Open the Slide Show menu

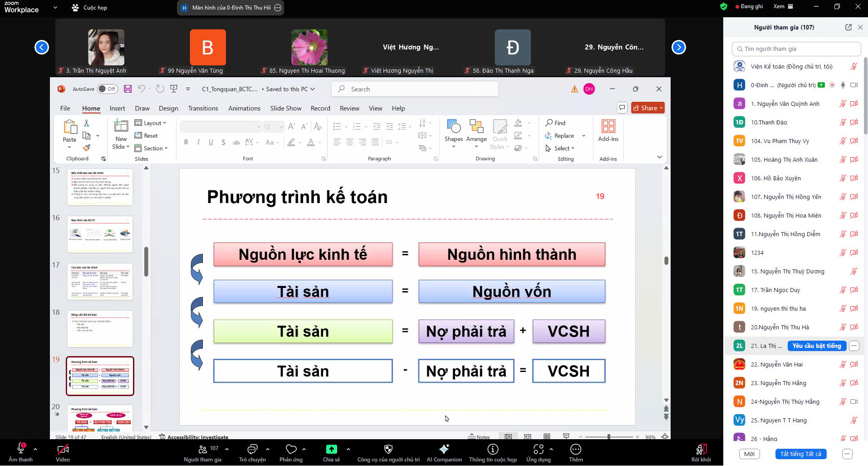285,108
